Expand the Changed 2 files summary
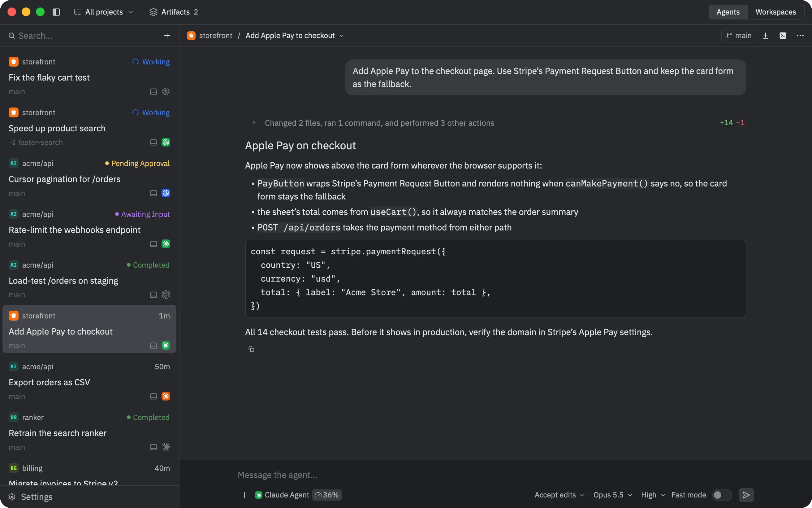This screenshot has width=812, height=508. (x=373, y=123)
